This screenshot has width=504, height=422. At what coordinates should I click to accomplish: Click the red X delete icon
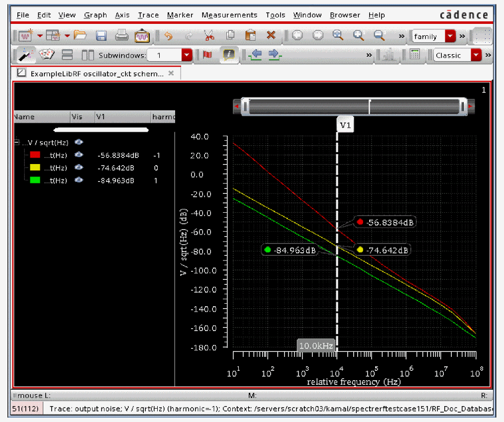pyautogui.click(x=271, y=36)
